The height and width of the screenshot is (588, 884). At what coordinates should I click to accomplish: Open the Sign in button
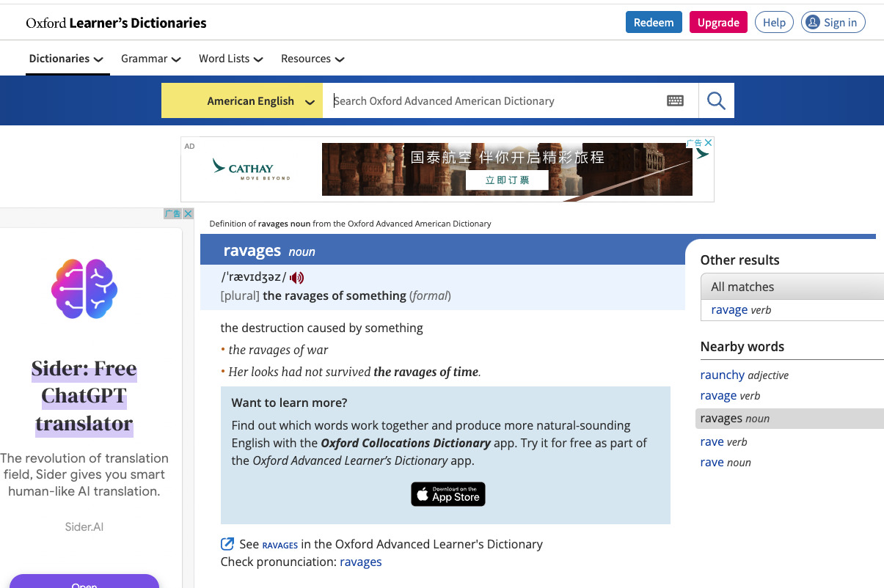pos(833,22)
